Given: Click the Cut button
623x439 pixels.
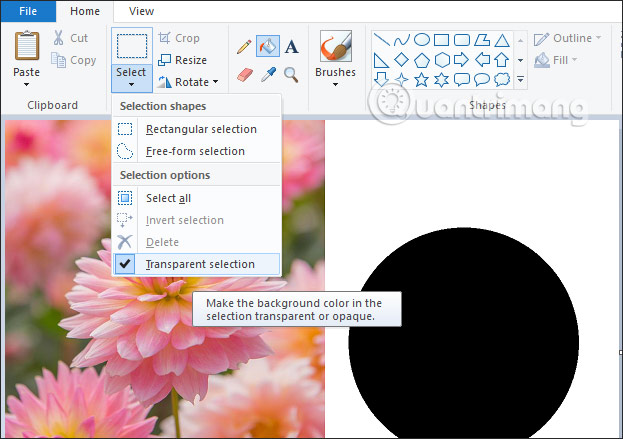Looking at the screenshot, I should pyautogui.click(x=70, y=38).
